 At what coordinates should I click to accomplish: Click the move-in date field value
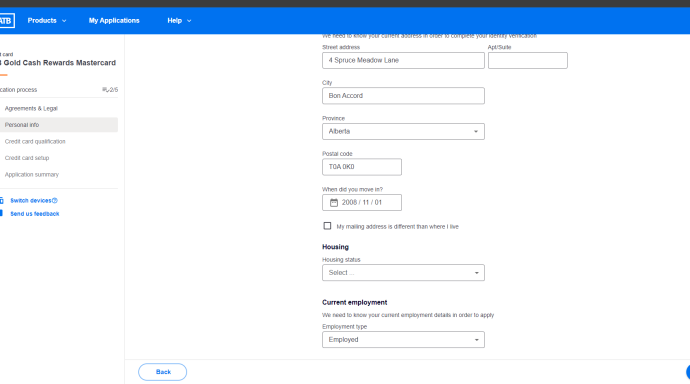pyautogui.click(x=362, y=203)
